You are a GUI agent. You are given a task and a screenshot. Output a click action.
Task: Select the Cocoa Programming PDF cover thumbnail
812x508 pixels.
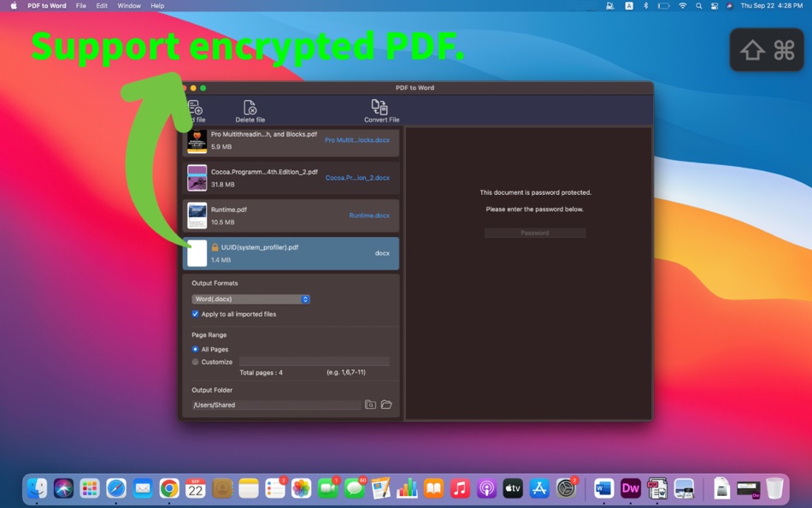click(x=197, y=178)
